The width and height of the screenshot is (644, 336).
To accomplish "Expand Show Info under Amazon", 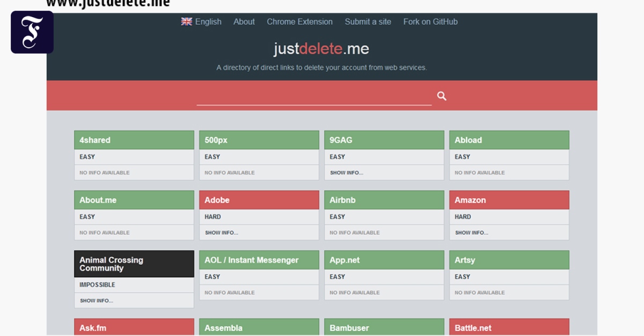I will tap(471, 233).
